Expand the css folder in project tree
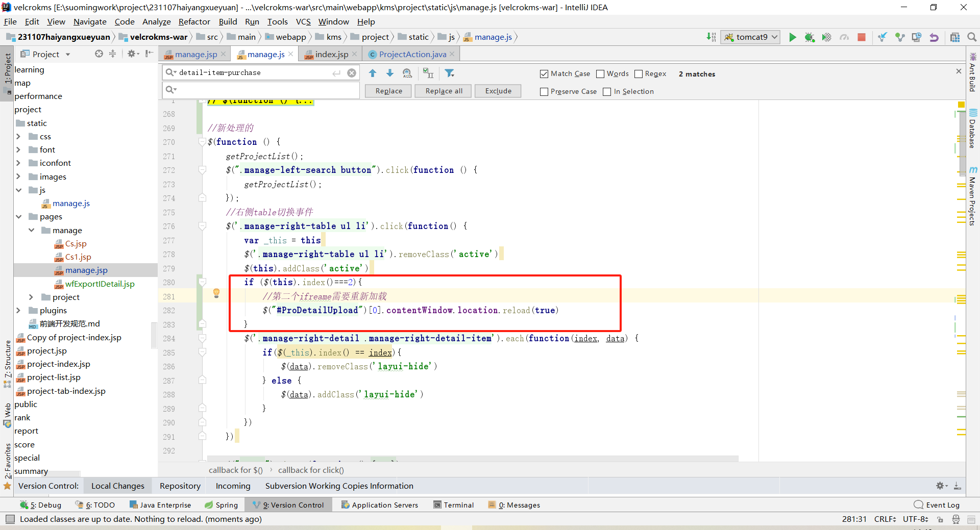Screen dimensions: 980x530 point(18,137)
